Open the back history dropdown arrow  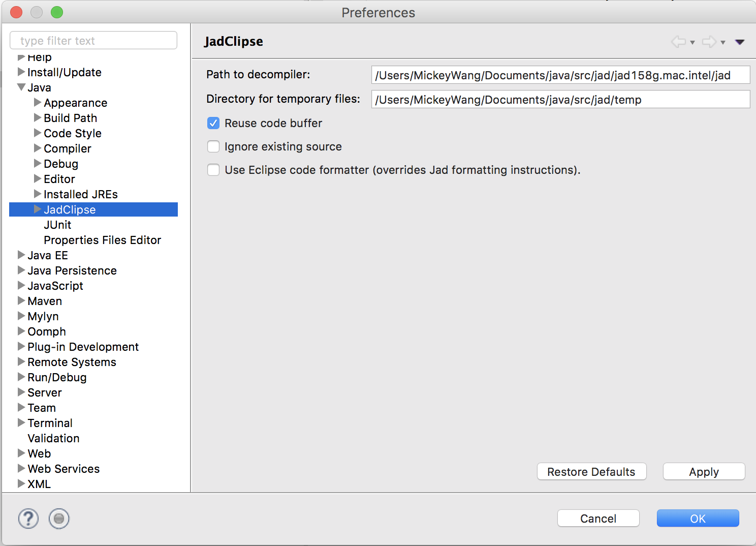click(x=692, y=43)
